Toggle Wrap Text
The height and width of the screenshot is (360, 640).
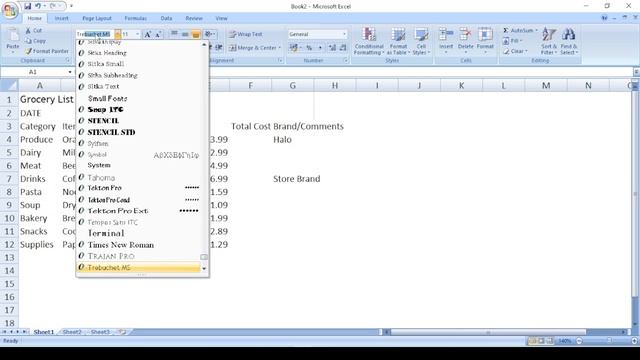point(246,34)
